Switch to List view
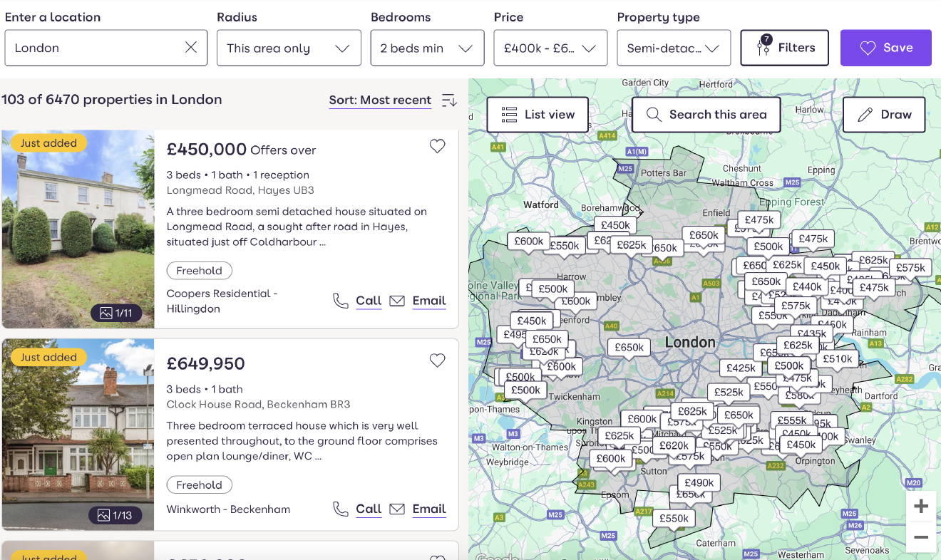The height and width of the screenshot is (560, 941). click(x=538, y=114)
